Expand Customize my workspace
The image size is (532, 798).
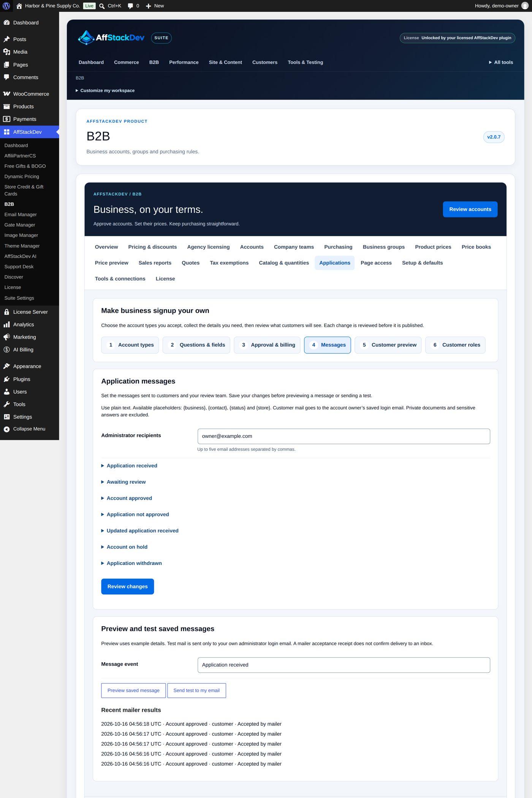pyautogui.click(x=105, y=90)
